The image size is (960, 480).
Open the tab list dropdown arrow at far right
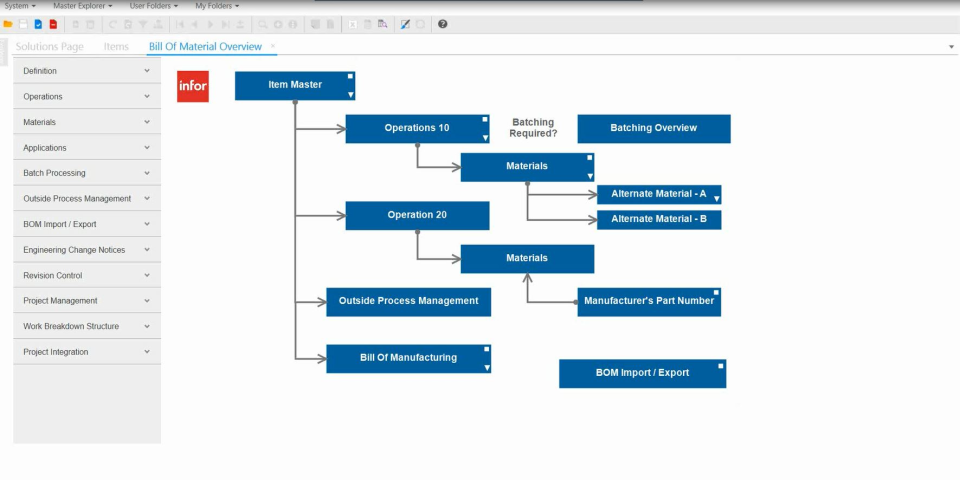[951, 47]
